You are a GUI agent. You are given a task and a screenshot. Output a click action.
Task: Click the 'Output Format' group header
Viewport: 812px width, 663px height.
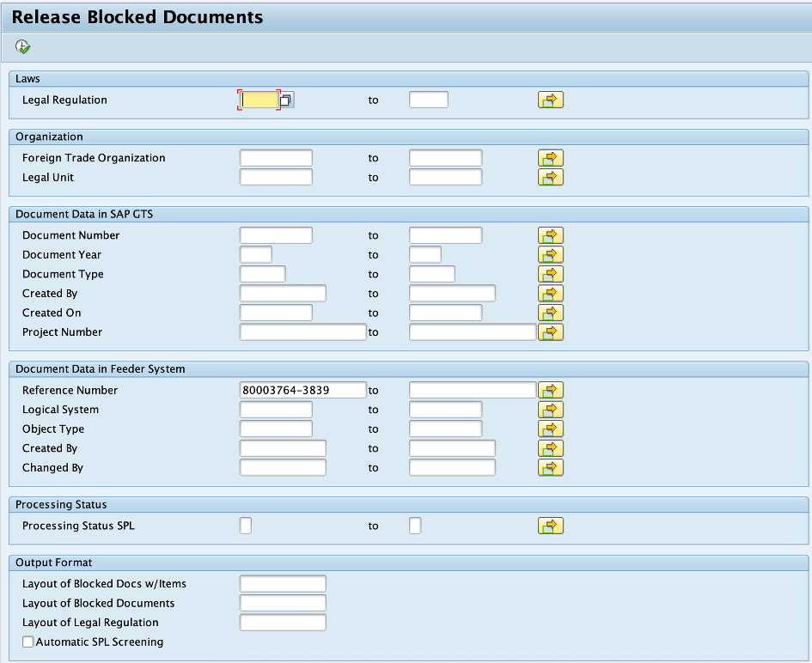point(54,563)
